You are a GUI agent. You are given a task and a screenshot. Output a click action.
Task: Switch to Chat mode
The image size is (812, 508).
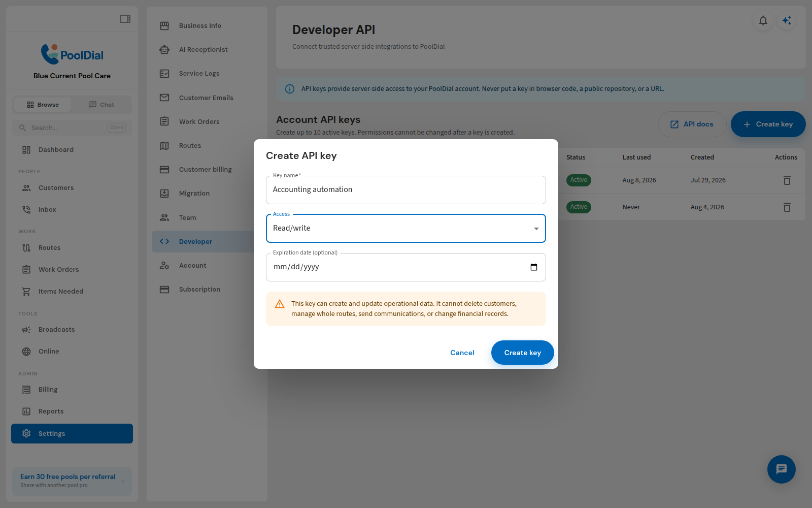click(101, 105)
